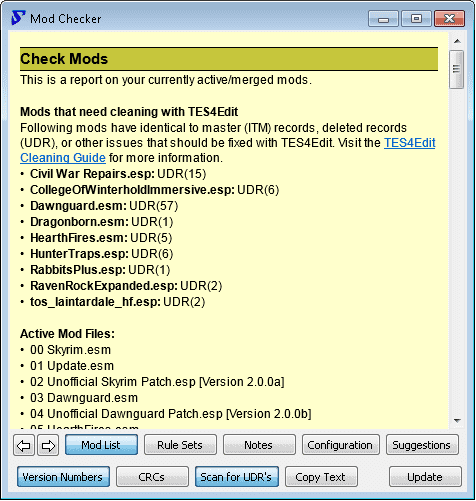Click the scrollbar up arrow
This screenshot has height=501, width=476.
click(x=457, y=41)
